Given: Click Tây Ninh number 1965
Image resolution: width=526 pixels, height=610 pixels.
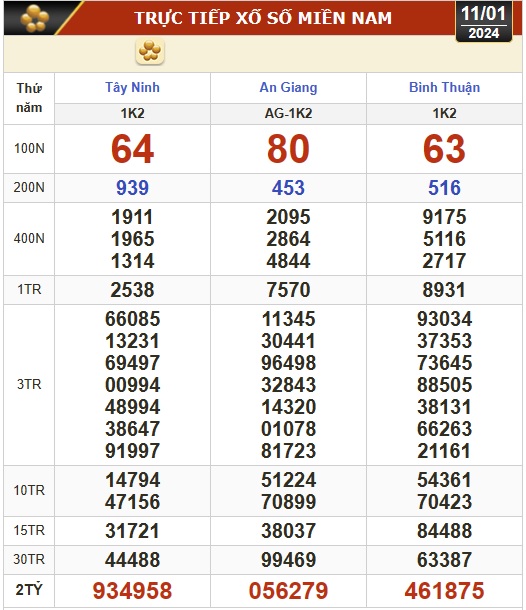Looking at the screenshot, I should coord(132,239).
